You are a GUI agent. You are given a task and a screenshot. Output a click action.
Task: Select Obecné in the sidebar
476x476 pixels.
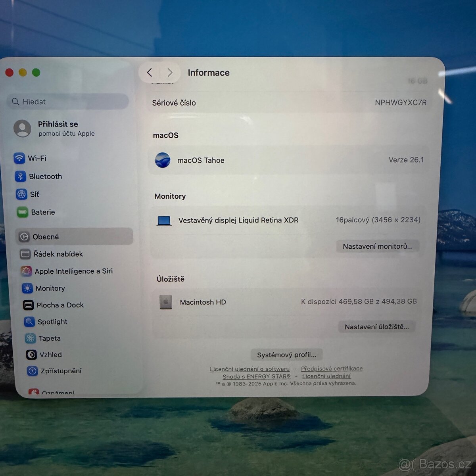(x=45, y=236)
